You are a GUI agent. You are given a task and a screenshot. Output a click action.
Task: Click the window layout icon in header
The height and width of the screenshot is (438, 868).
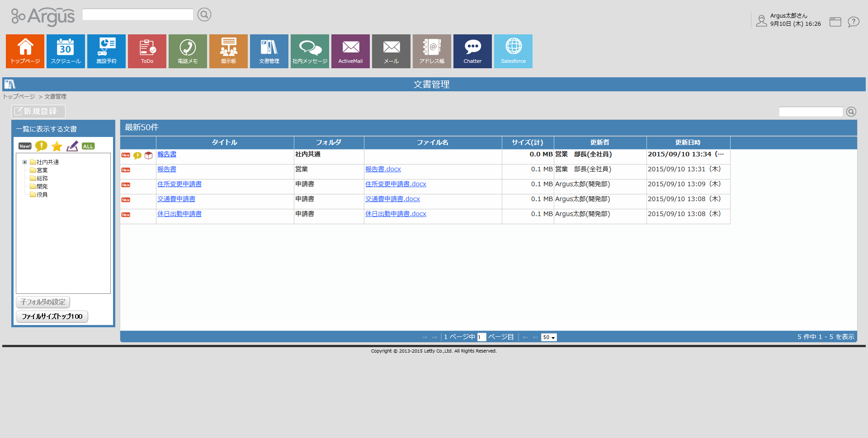pos(835,22)
